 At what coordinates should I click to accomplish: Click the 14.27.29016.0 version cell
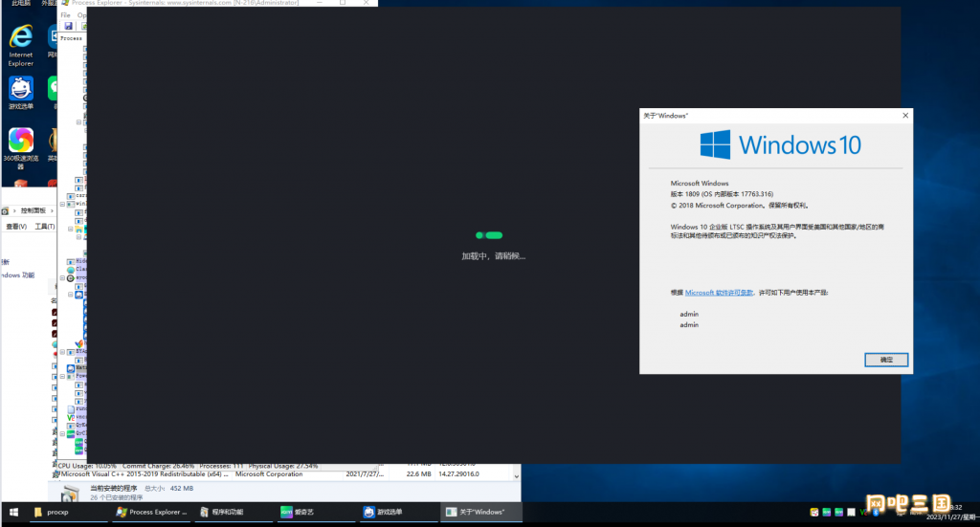[x=458, y=474]
